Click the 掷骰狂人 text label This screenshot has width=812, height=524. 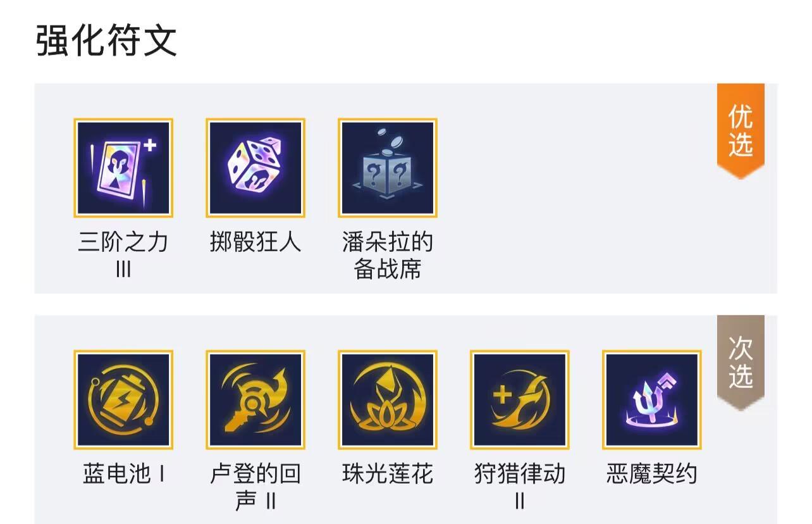255,242
